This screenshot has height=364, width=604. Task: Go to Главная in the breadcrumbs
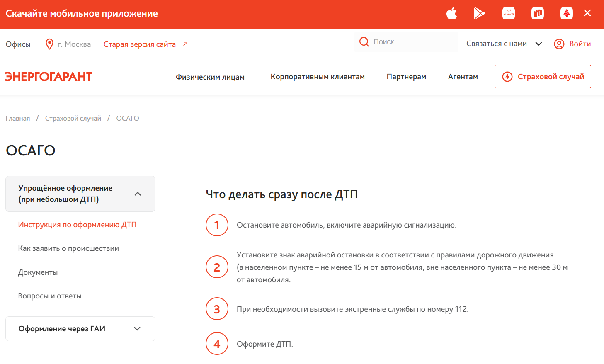point(18,119)
